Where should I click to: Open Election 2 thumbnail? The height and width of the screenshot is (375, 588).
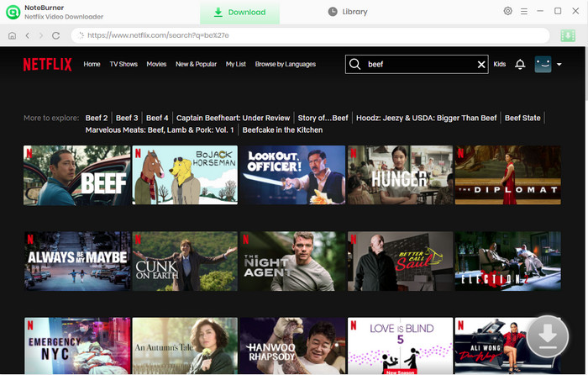pyautogui.click(x=507, y=261)
